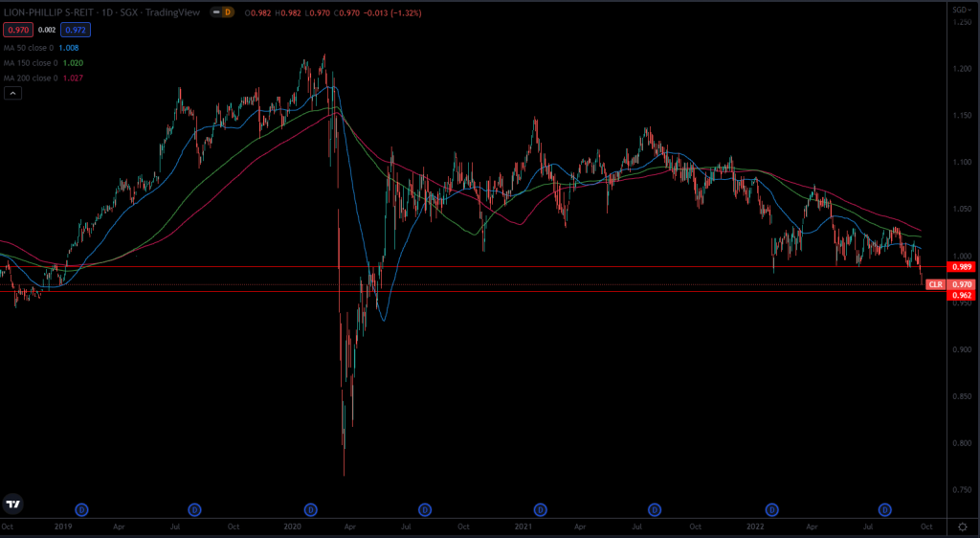Select the MA 150 close indicator legend
Screen dimensions: 980x538
click(x=33, y=62)
